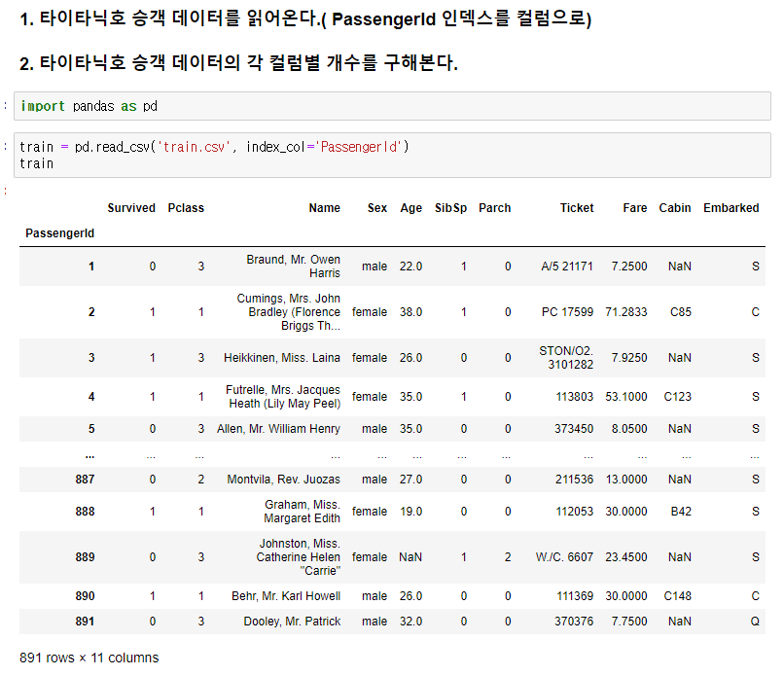
Task: Click age value '38.0'
Action: click(410, 312)
